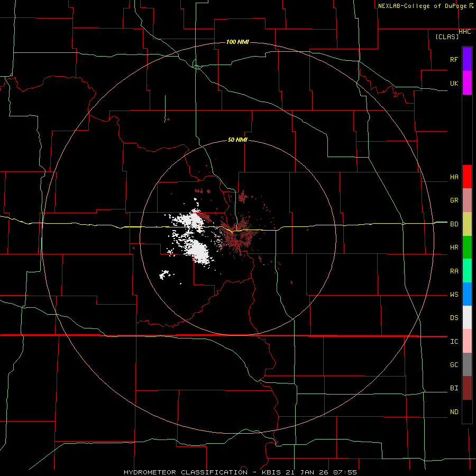476x476 pixels.
Task: Click the salmon GR legend swatch
Action: coord(467,200)
